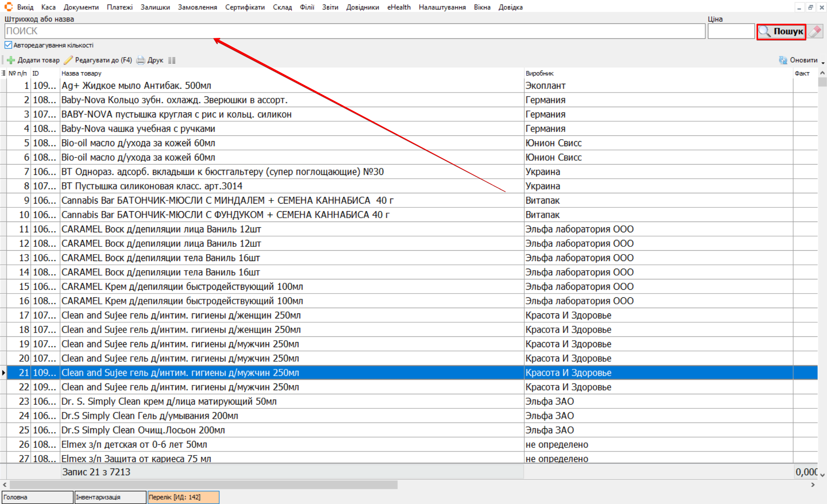The width and height of the screenshot is (827, 504).
Task: Toggle the Авторедагування кількості checkbox
Action: point(8,45)
